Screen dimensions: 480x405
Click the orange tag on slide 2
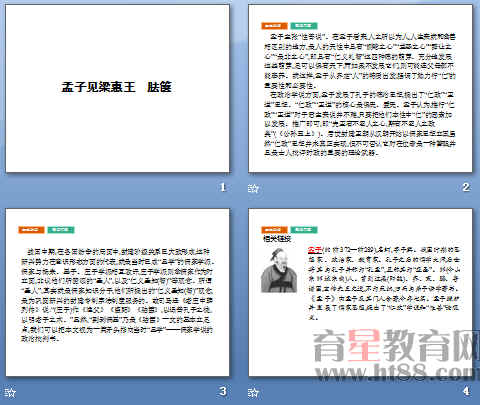pyautogui.click(x=274, y=26)
